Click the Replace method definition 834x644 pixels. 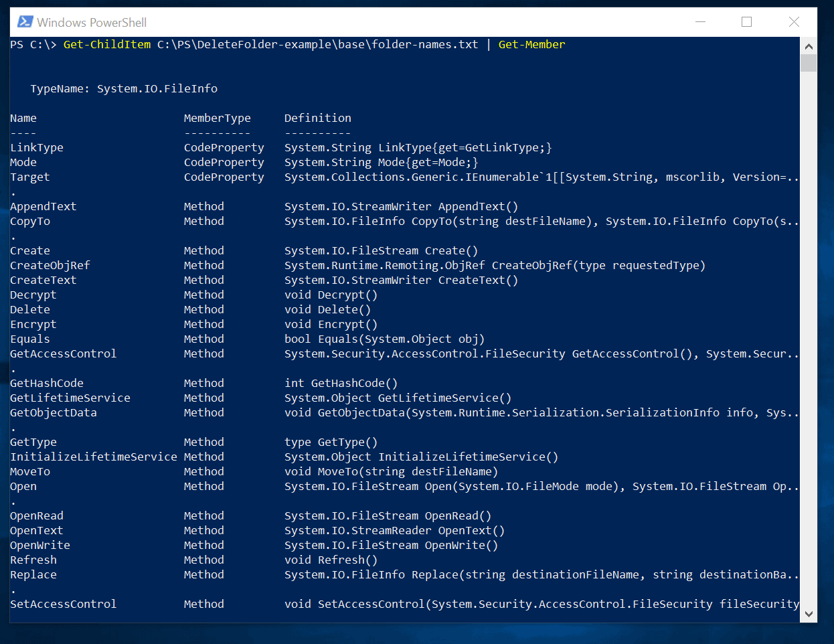[x=469, y=574]
